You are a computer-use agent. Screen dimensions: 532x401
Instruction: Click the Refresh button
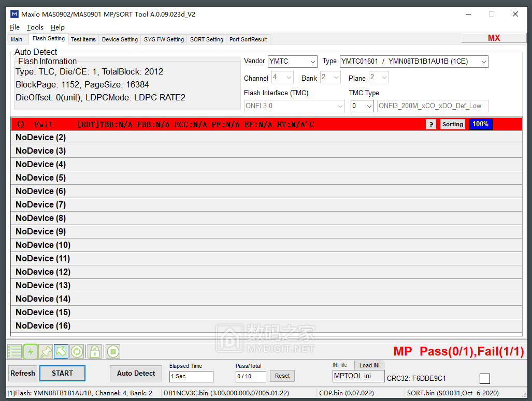[23, 373]
